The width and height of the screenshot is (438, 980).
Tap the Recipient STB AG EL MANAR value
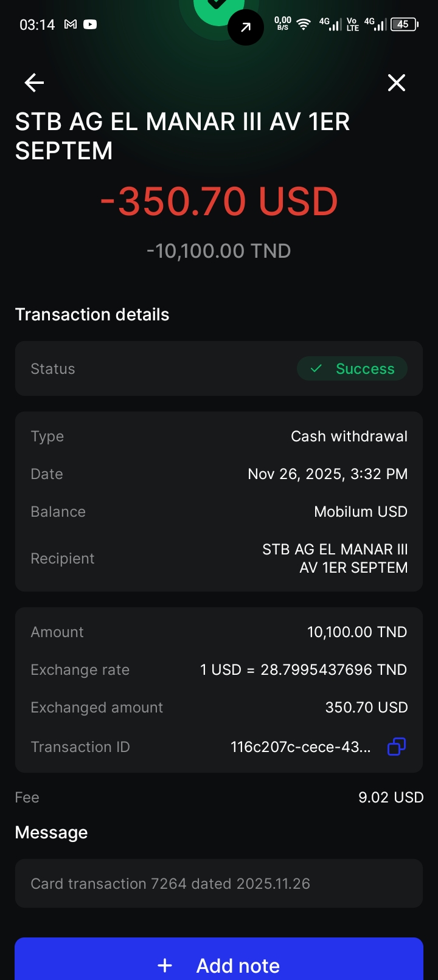tap(335, 559)
